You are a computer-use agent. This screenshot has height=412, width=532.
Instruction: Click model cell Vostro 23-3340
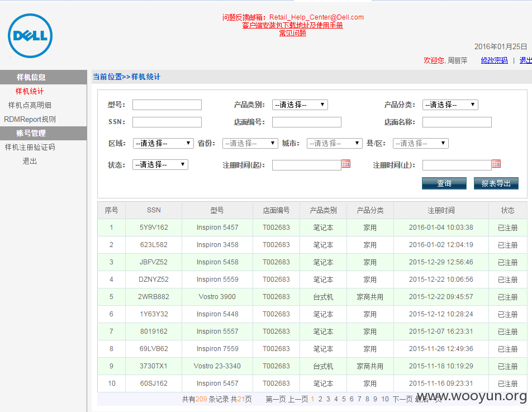click(x=217, y=366)
